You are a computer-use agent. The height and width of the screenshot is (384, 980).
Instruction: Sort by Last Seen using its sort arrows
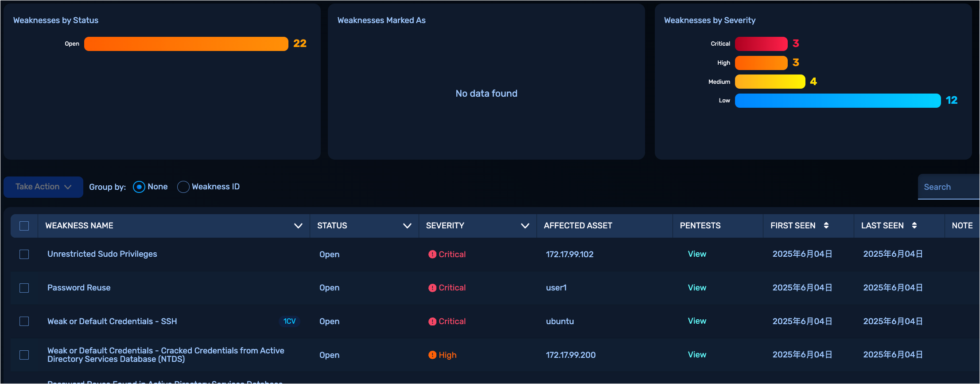914,225
